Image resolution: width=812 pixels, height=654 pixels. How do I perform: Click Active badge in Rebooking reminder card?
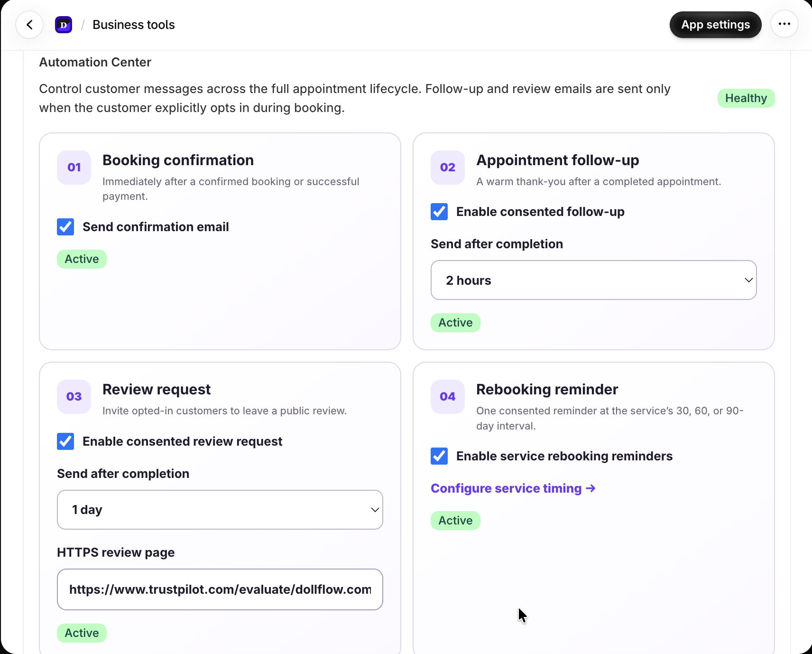[455, 521]
